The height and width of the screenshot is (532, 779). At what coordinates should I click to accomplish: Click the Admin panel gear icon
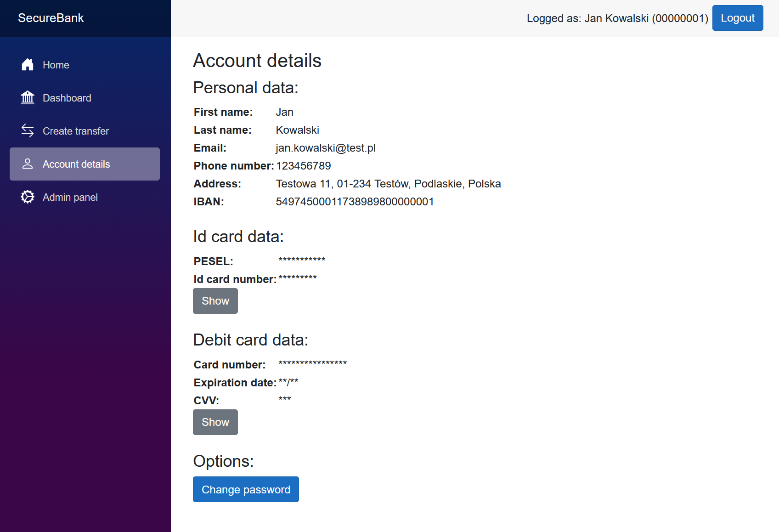[x=28, y=197]
